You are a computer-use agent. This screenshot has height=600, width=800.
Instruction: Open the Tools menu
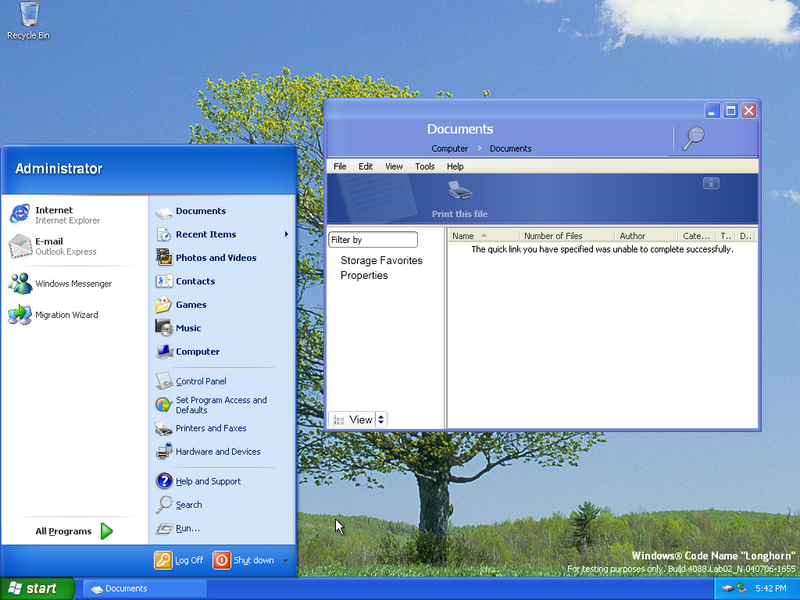424,167
